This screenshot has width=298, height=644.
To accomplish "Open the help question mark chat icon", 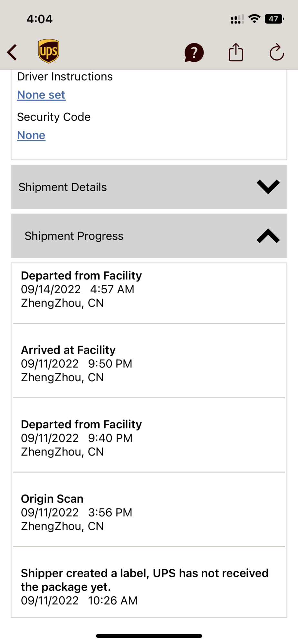I will pyautogui.click(x=194, y=52).
